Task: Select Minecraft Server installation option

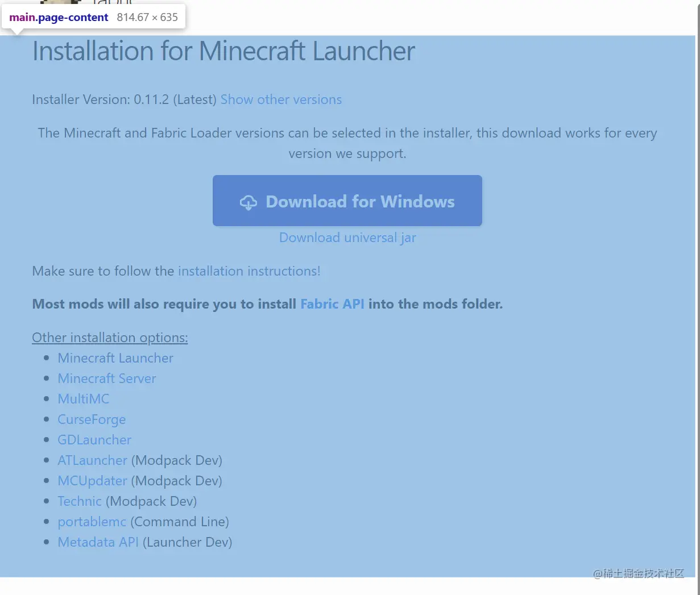Action: (x=107, y=378)
